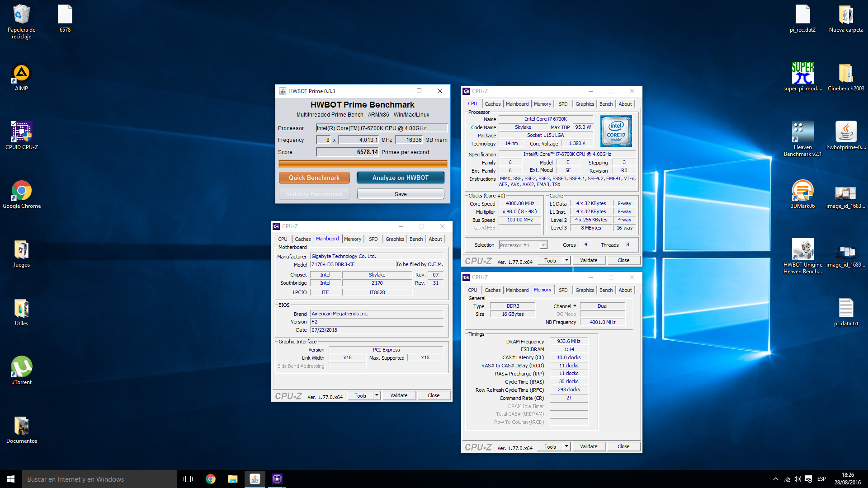Open the network icon in system tray

point(787,479)
